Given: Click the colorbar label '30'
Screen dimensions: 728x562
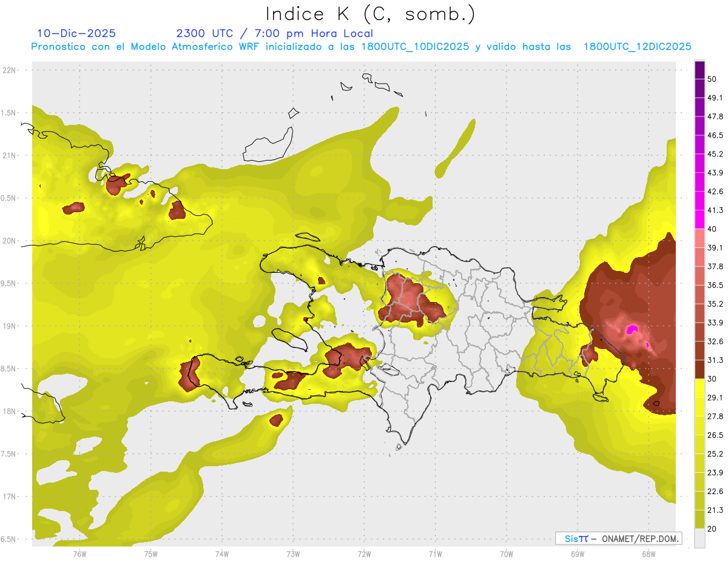Looking at the screenshot, I should pyautogui.click(x=712, y=379).
